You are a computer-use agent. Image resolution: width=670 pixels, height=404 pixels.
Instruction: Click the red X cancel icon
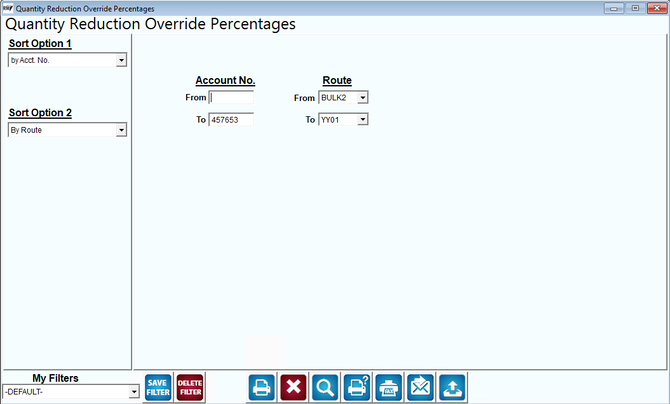pos(294,388)
